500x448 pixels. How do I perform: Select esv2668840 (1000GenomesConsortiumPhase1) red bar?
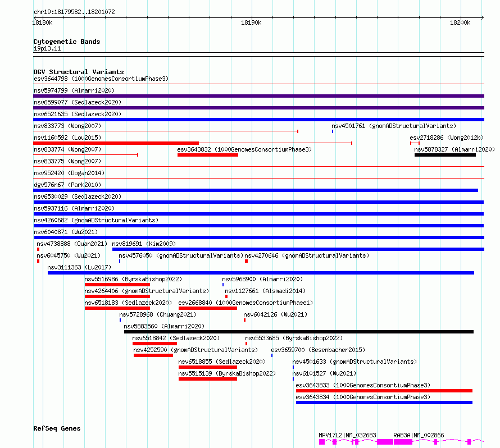tap(208, 308)
